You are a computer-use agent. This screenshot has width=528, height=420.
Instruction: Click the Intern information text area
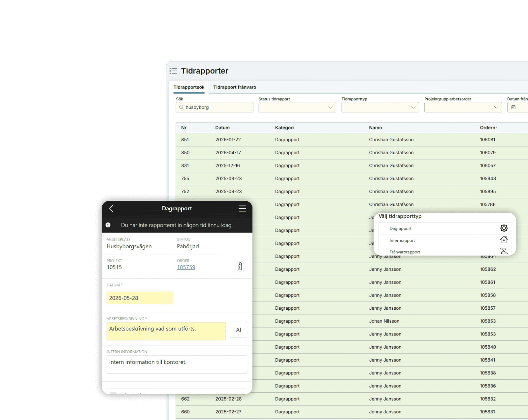click(x=177, y=365)
